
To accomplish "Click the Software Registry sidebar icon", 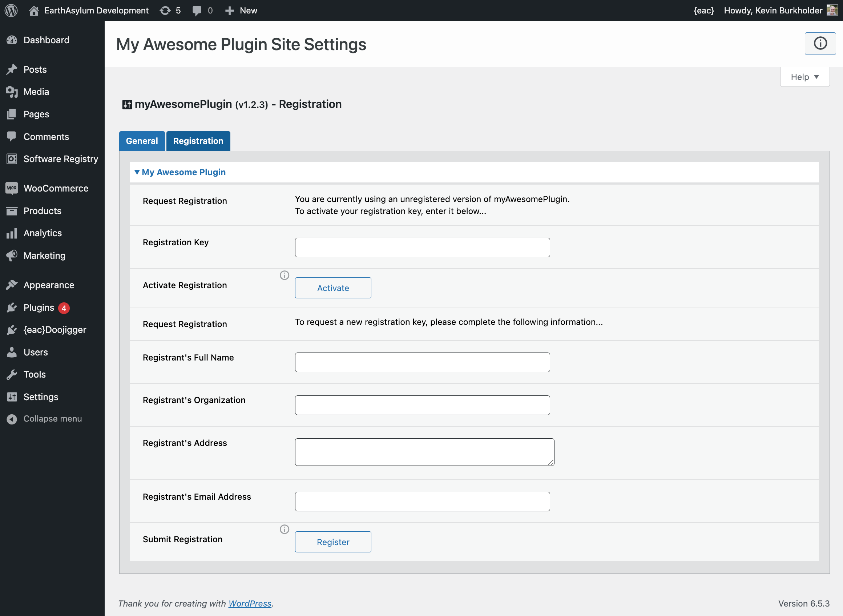I will (x=12, y=159).
